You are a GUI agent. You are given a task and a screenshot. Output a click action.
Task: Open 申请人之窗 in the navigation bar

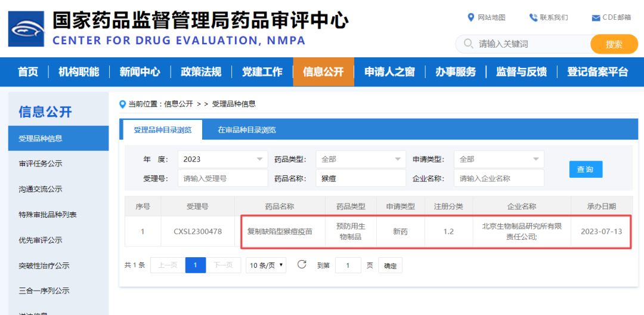pyautogui.click(x=389, y=72)
